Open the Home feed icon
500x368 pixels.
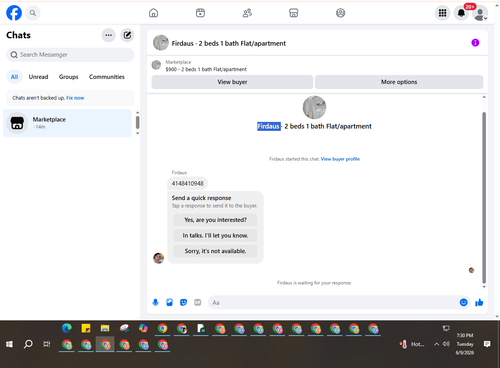pos(153,13)
